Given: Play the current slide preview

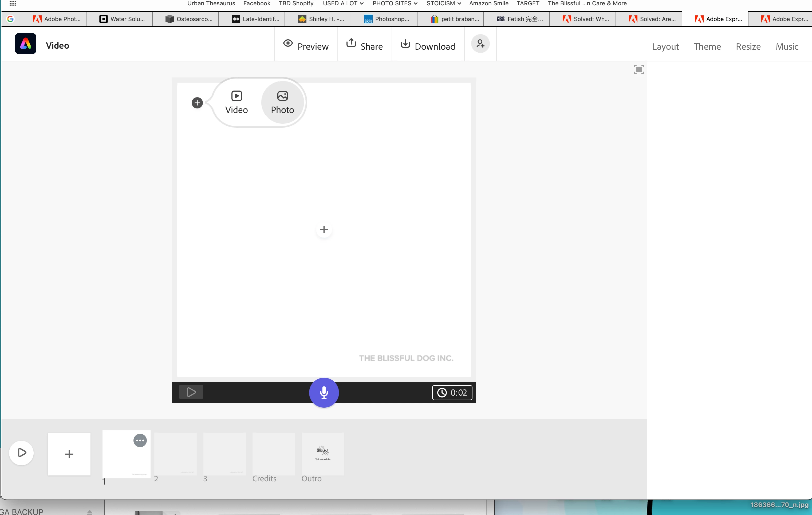Looking at the screenshot, I should point(191,392).
